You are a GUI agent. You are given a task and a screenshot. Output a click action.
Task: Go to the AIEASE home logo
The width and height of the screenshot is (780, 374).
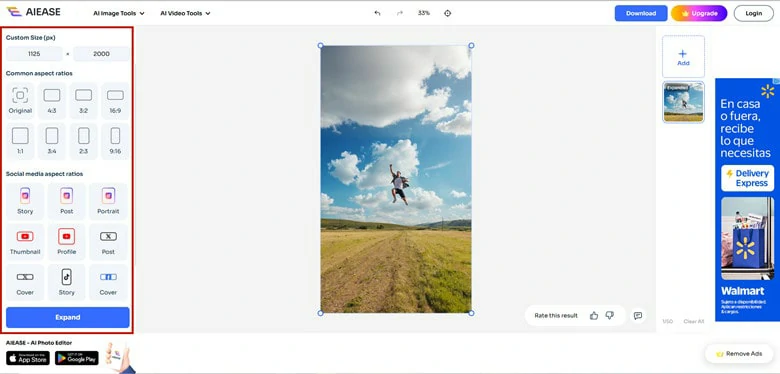click(x=33, y=12)
